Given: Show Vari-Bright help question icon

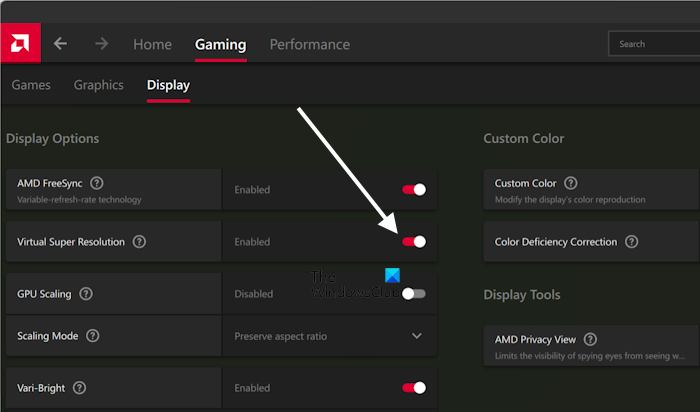Looking at the screenshot, I should pyautogui.click(x=80, y=388).
